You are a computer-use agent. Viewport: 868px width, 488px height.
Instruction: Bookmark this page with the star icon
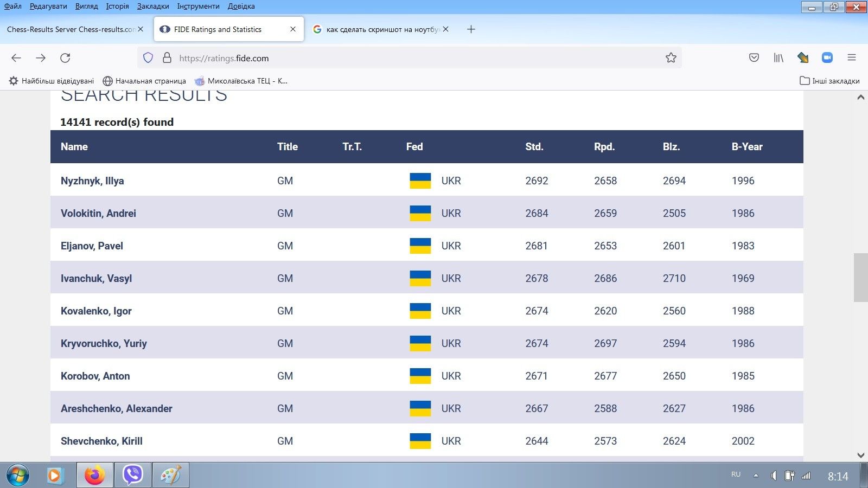[671, 58]
